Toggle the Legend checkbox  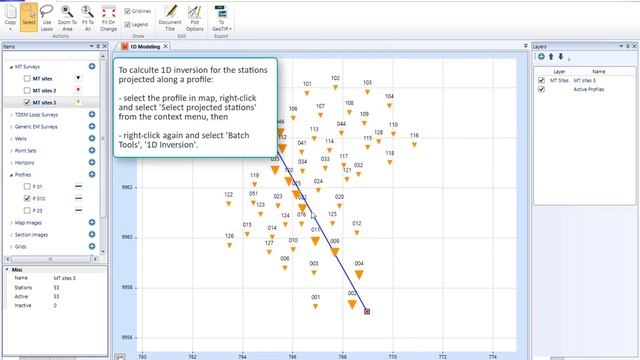[127, 24]
